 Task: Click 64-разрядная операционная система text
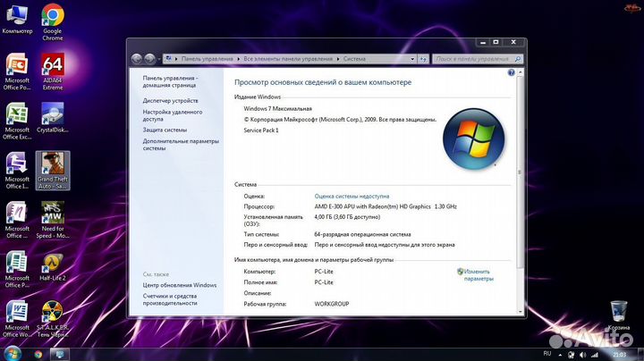(362, 235)
